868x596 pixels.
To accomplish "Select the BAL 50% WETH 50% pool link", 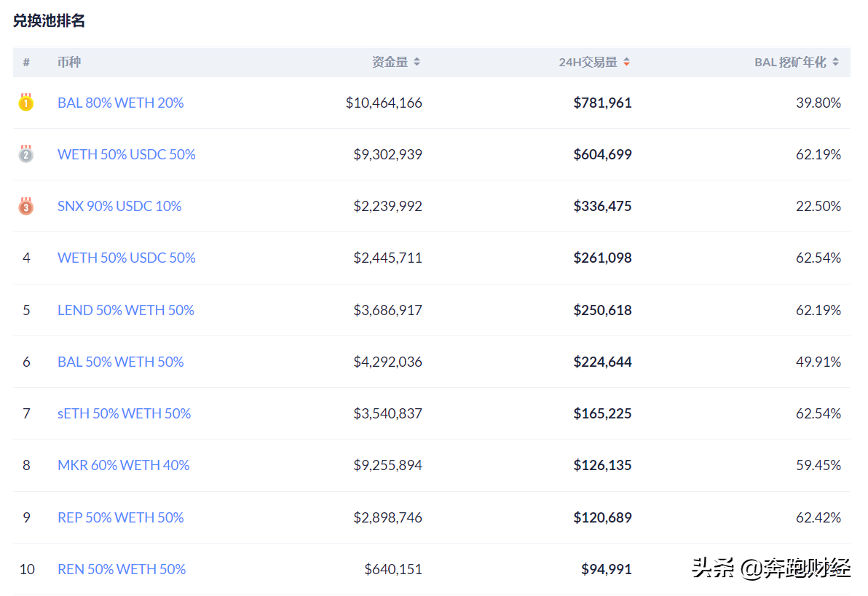I will (120, 361).
